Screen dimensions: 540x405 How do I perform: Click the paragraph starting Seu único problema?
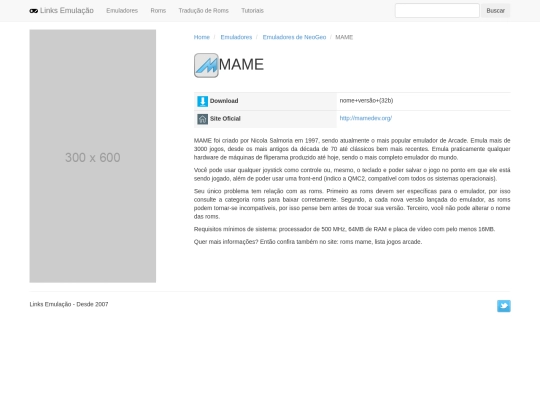352,204
